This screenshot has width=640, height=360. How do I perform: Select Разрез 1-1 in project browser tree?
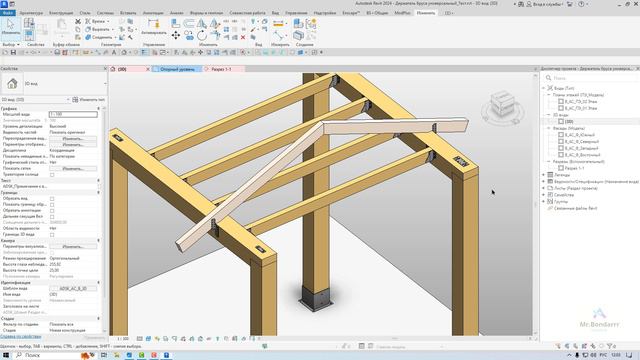(x=574, y=168)
